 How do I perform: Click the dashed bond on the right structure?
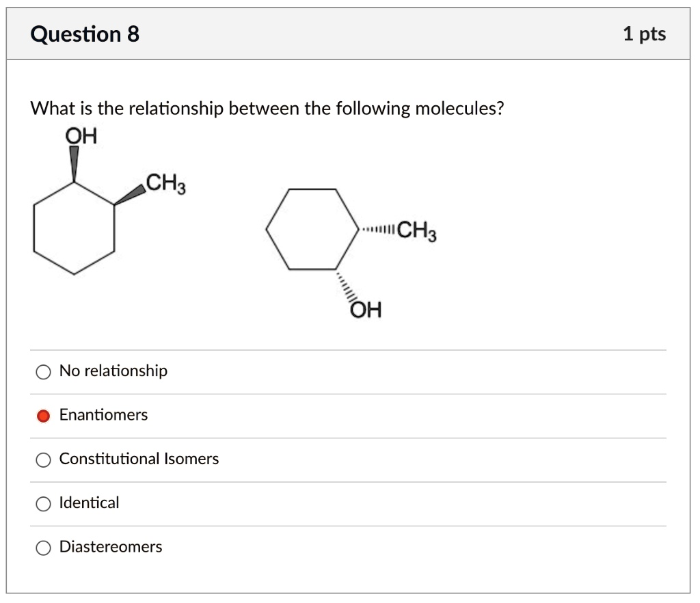(375, 230)
